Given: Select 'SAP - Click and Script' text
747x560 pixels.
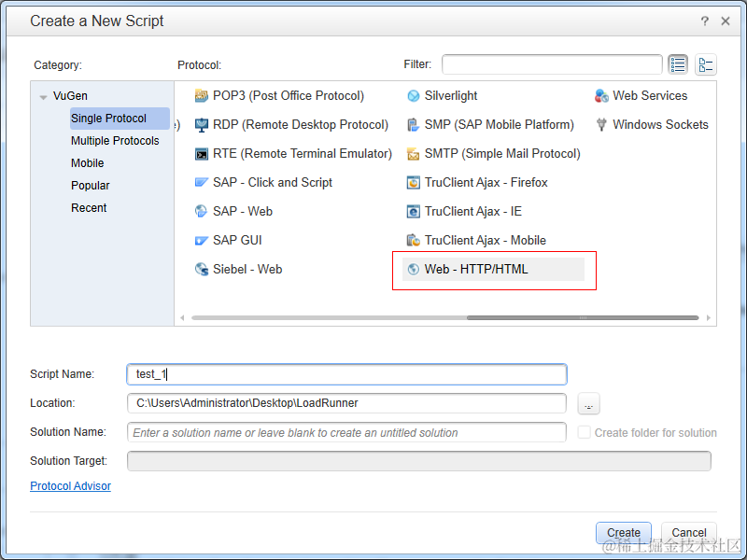Looking at the screenshot, I should (x=273, y=182).
